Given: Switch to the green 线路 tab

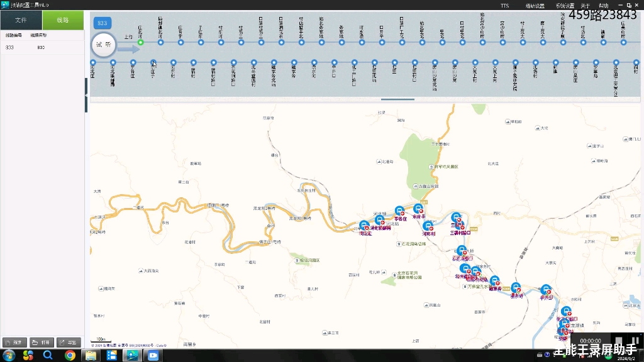Looking at the screenshot, I should pos(63,20).
